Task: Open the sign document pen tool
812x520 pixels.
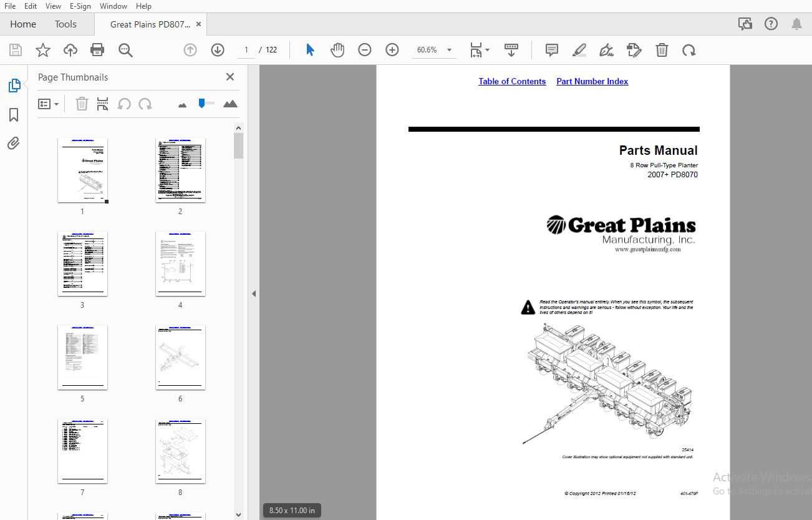Action: point(607,50)
